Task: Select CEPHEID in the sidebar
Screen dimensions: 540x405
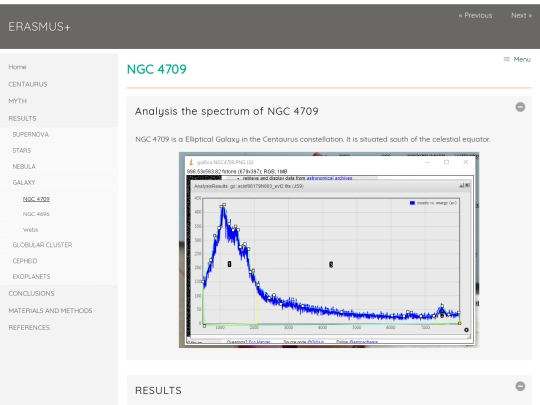Action: coord(25,261)
